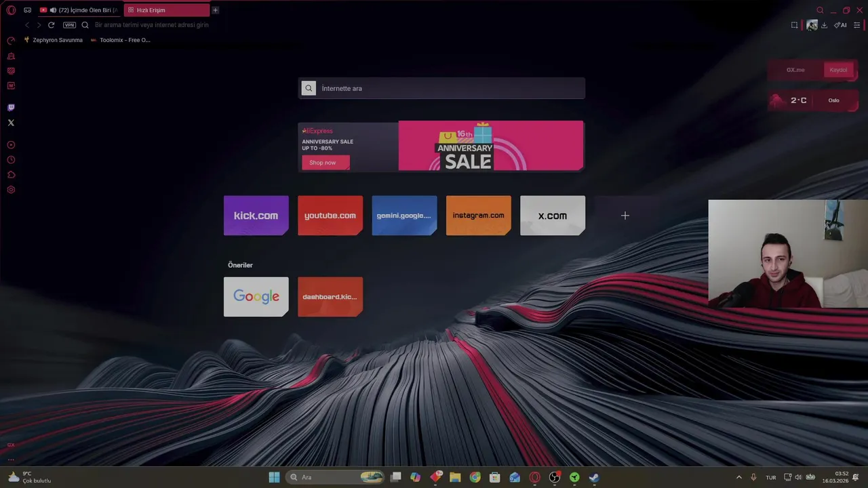Open the Anniversary Sale banner image
This screenshot has height=488, width=868.
(491, 146)
